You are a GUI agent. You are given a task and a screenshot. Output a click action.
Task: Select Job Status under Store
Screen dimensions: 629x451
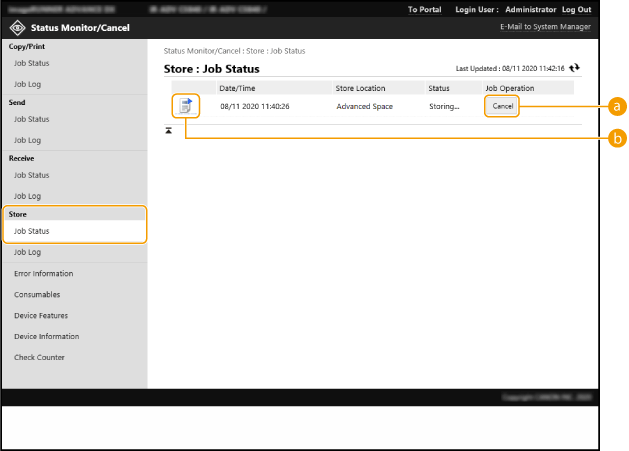coord(31,231)
